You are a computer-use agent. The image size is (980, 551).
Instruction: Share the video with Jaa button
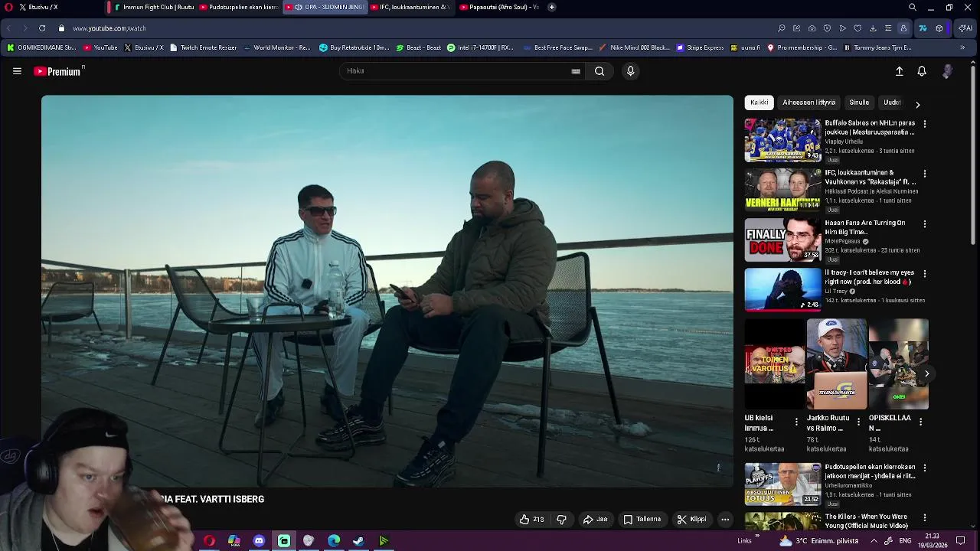tap(595, 520)
